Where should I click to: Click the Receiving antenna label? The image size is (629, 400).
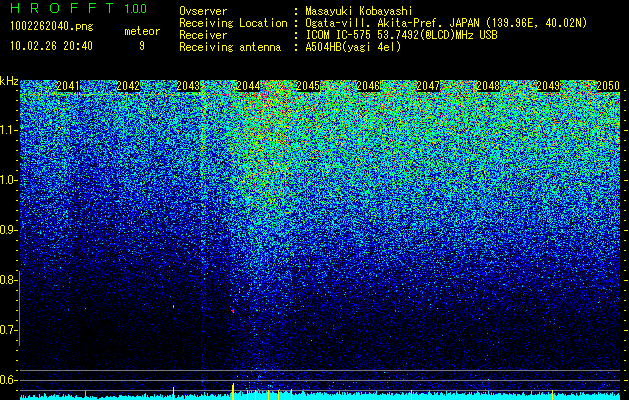click(x=230, y=47)
